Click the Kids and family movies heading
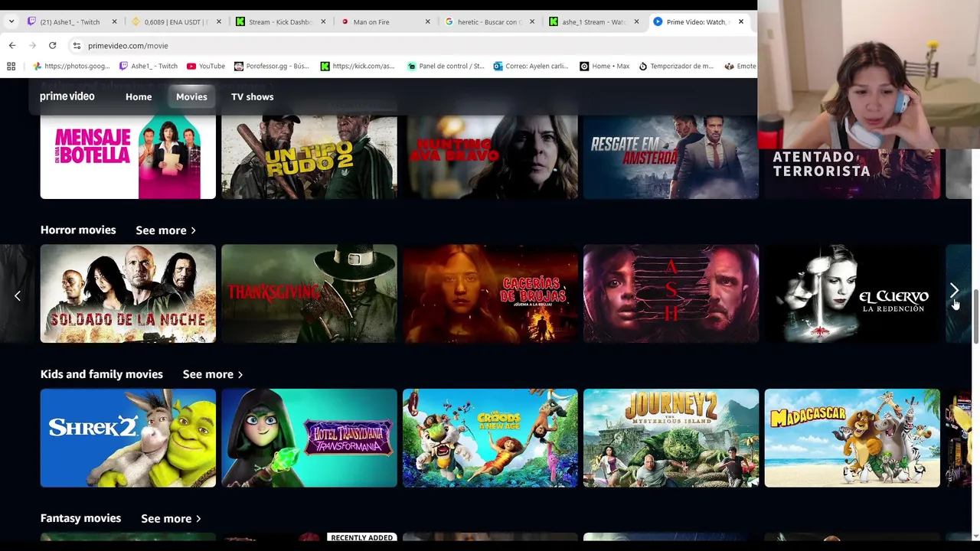Image resolution: width=980 pixels, height=551 pixels. [x=102, y=374]
